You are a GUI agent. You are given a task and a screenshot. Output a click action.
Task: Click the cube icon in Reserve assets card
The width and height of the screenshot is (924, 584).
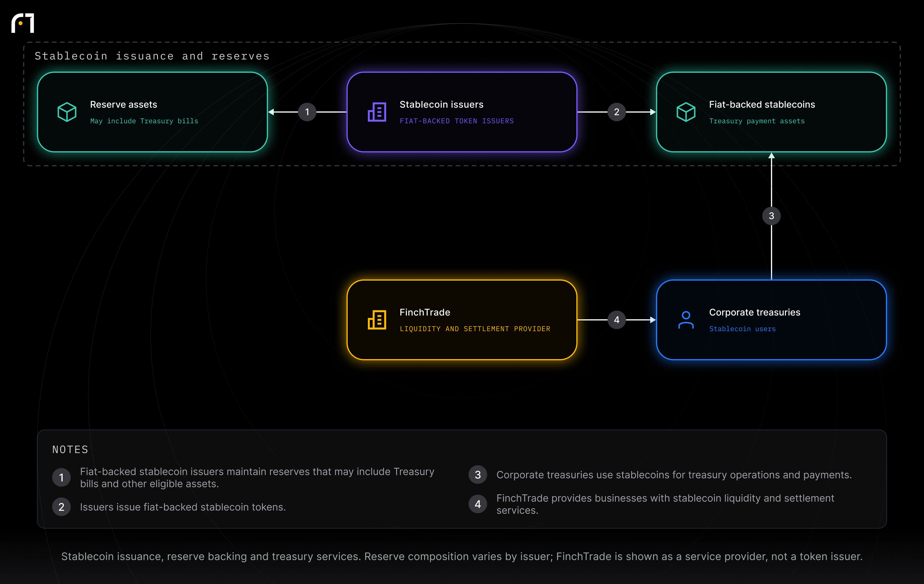(x=67, y=112)
